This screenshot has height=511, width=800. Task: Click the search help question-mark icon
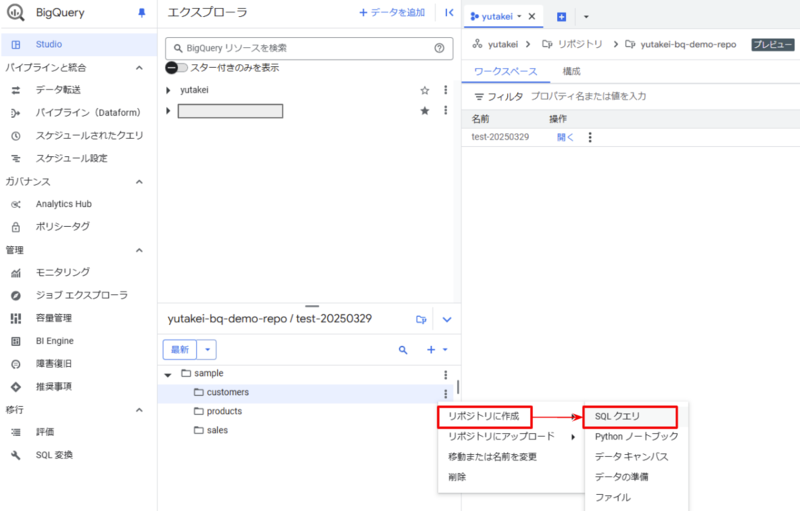(439, 48)
